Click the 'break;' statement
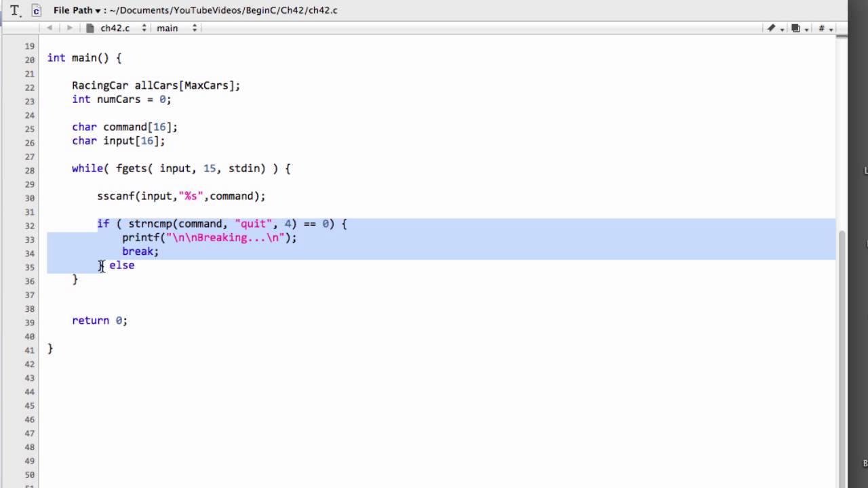Image resolution: width=868 pixels, height=488 pixels. click(140, 251)
